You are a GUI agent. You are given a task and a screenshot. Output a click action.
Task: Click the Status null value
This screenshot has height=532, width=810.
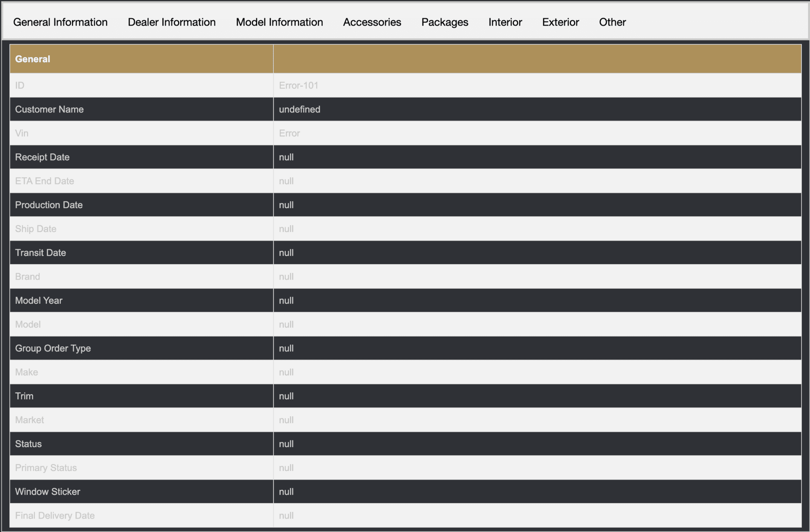(x=286, y=443)
